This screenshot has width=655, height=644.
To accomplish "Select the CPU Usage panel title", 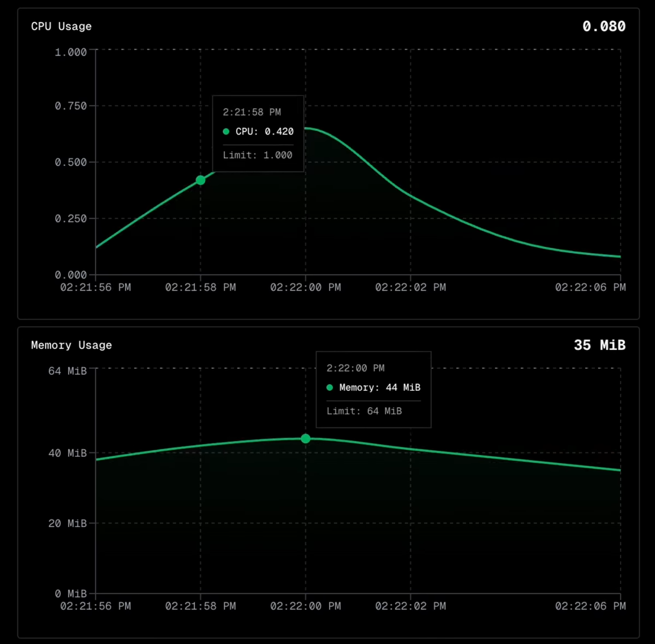I will pyautogui.click(x=61, y=26).
